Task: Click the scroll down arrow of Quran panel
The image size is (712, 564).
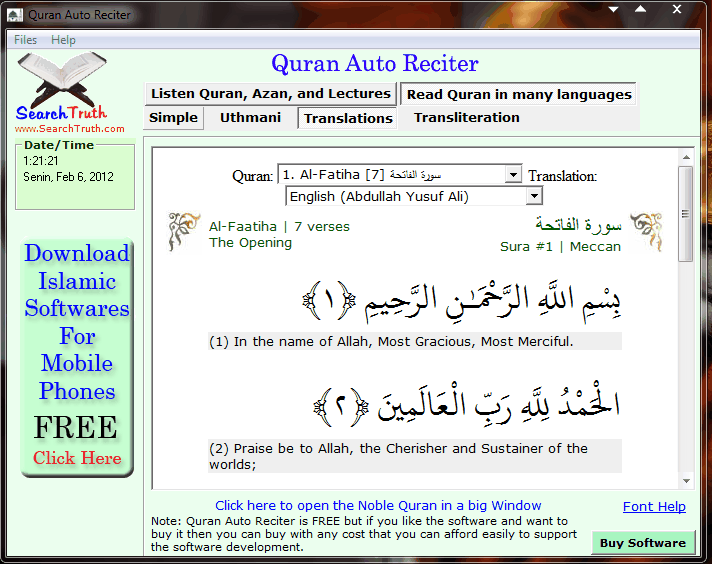Action: click(686, 481)
